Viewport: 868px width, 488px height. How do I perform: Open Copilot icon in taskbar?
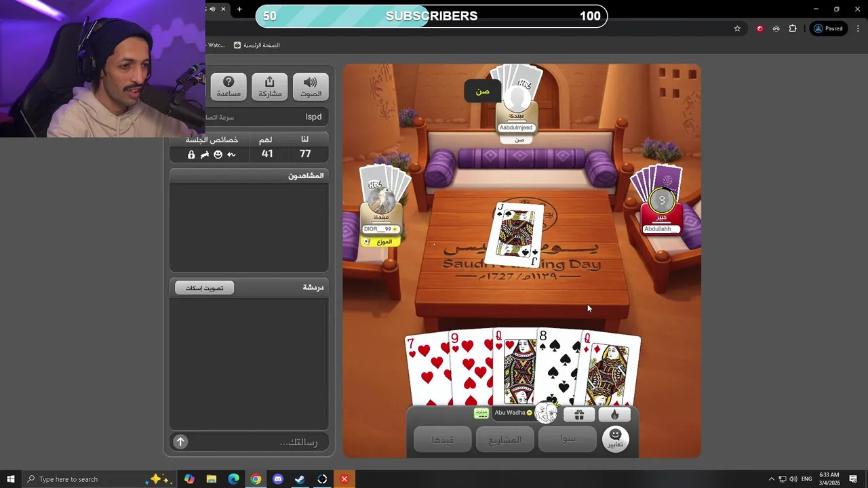coord(189,479)
